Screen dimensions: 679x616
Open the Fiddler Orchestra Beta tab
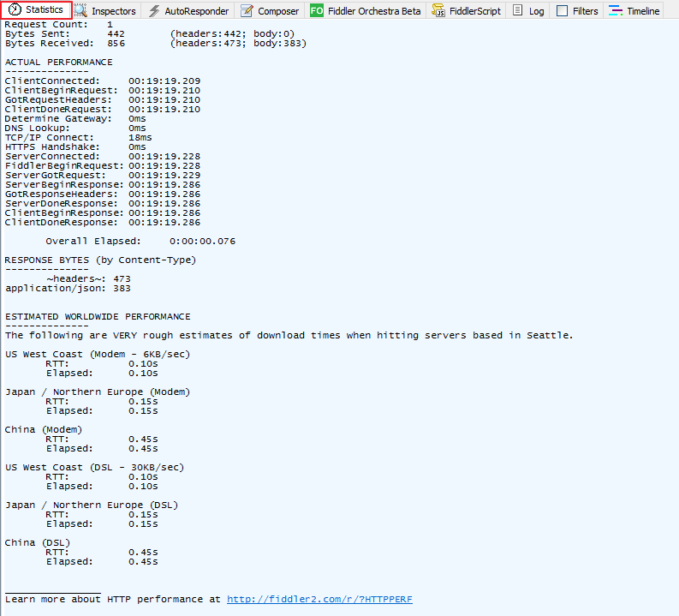pos(374,11)
